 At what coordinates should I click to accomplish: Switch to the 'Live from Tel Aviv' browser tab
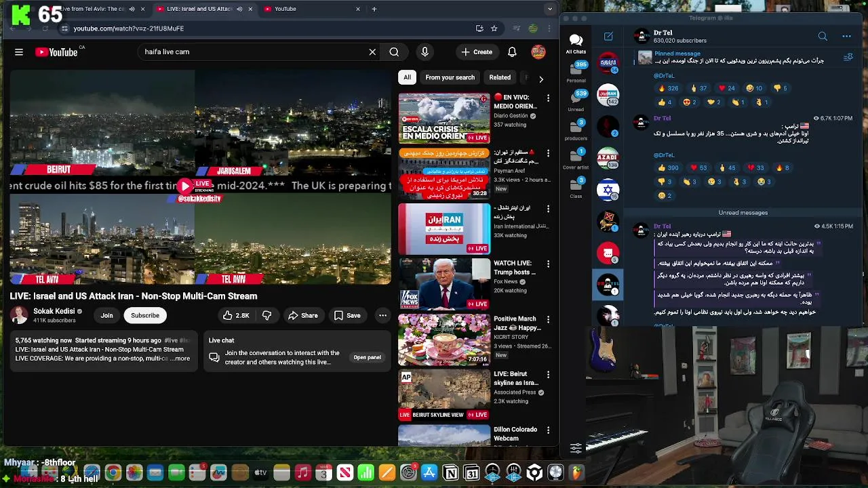[x=92, y=9]
